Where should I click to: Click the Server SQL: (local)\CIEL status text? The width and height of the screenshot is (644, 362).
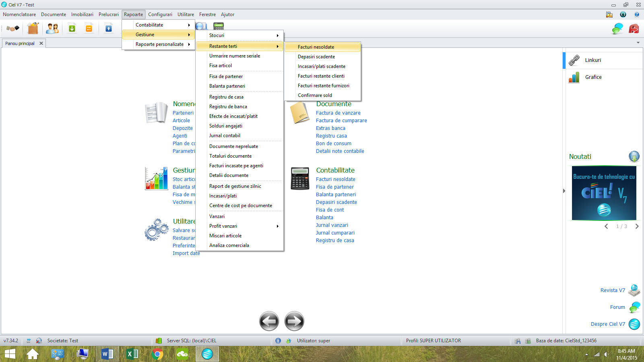(192, 341)
